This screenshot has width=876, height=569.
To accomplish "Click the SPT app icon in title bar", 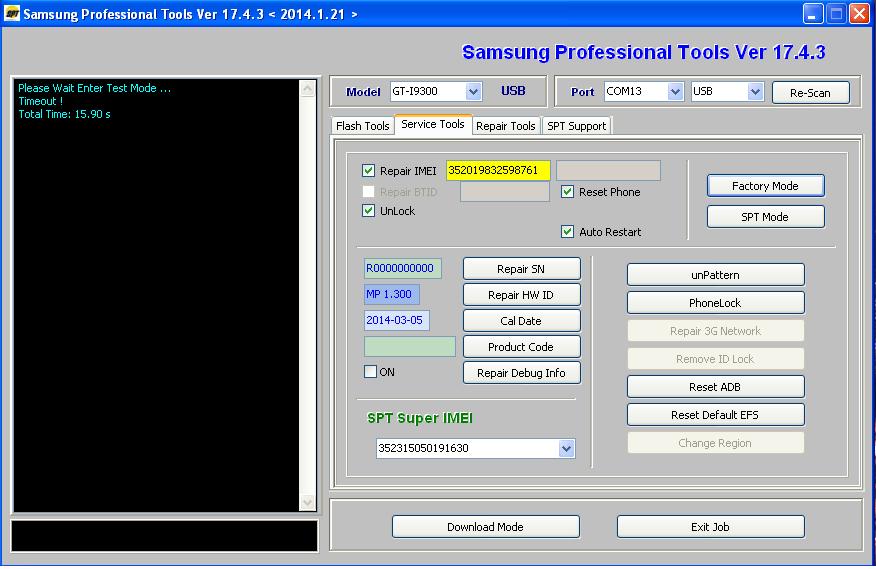I will click(12, 13).
